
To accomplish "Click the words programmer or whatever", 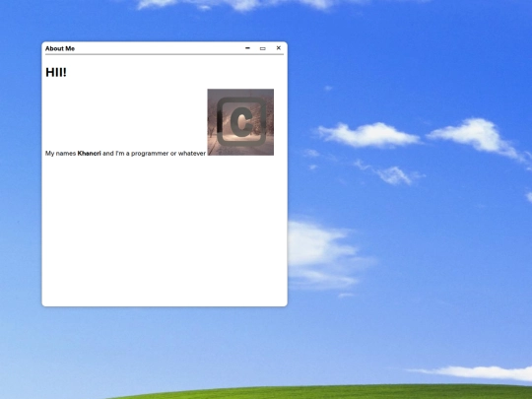I will (168, 154).
